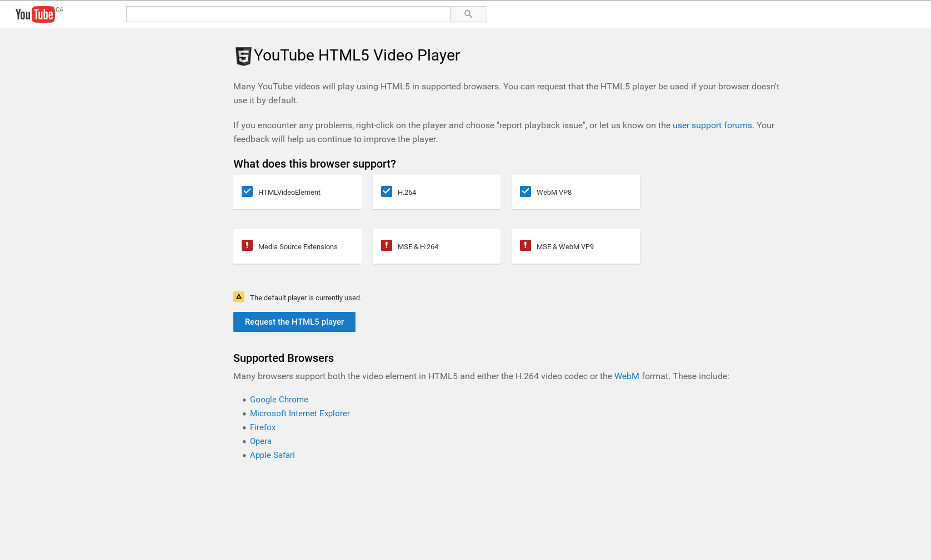Click the 'H.264' label
This screenshot has height=560, width=931.
tap(407, 193)
